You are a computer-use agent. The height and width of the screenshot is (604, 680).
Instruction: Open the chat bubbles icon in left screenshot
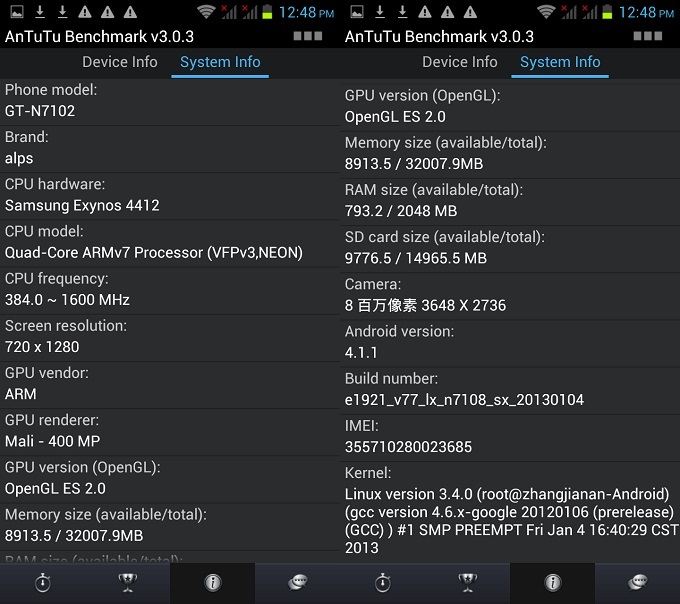click(x=298, y=583)
